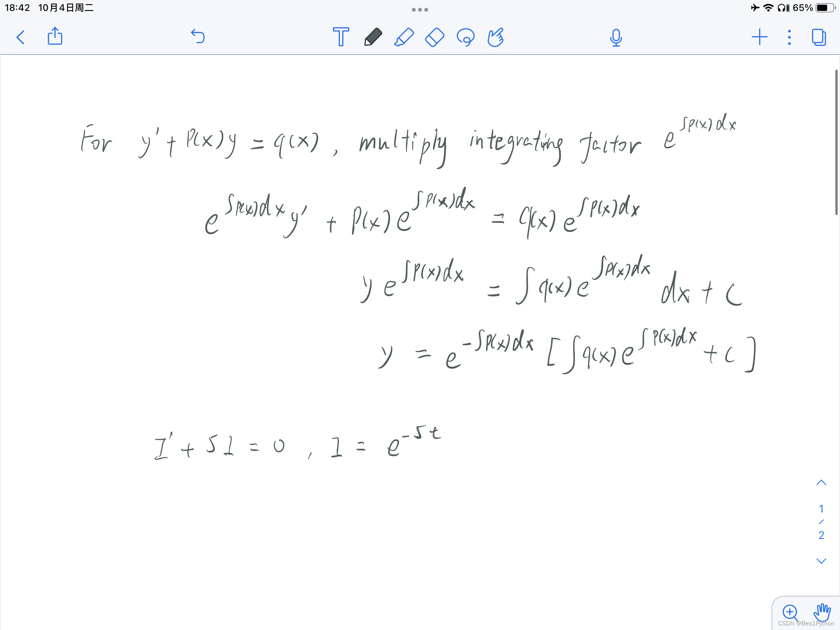Scroll down via right-side scrollbar
The width and height of the screenshot is (840, 630).
[x=822, y=560]
